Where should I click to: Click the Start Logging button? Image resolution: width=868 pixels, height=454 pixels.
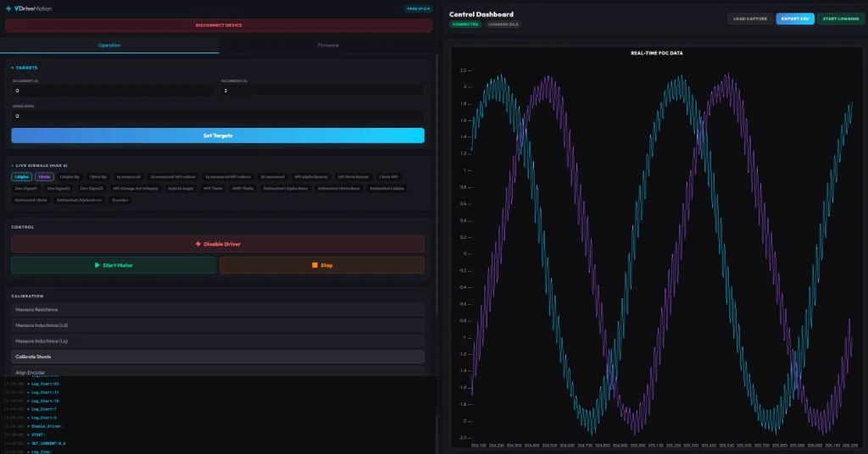(840, 19)
